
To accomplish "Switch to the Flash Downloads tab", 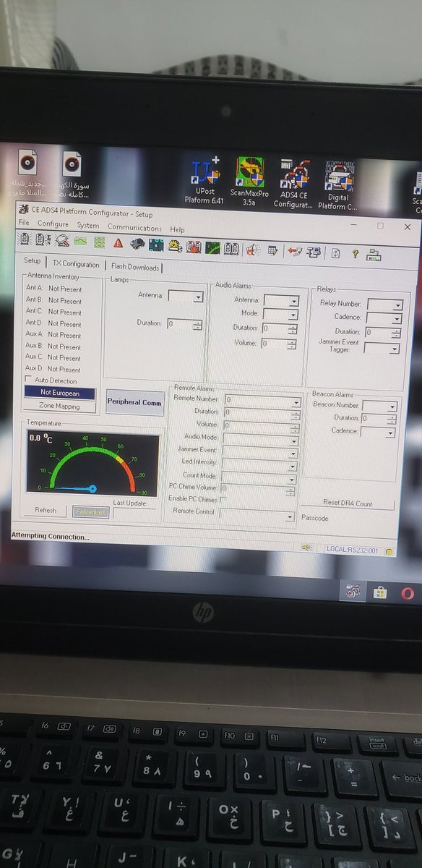I will (x=135, y=267).
